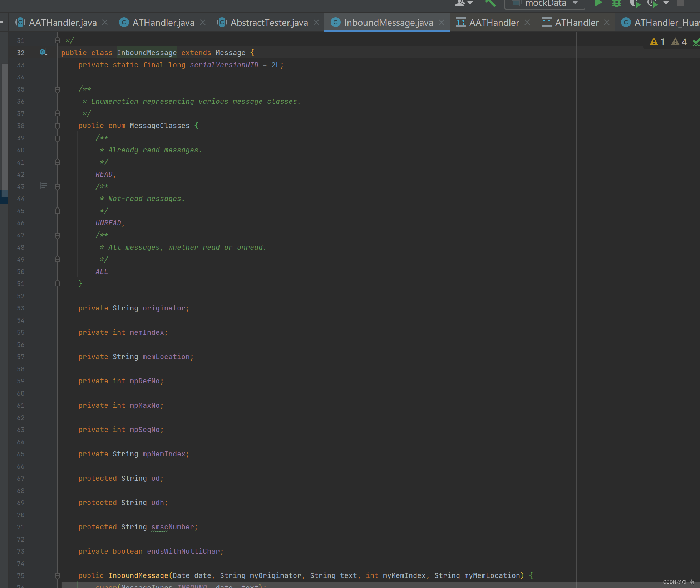The image size is (700, 588).
Task: Click the Profile run icon
Action: click(653, 3)
